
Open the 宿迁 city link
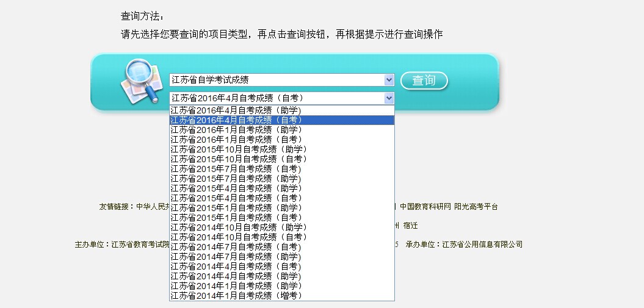pos(410,226)
